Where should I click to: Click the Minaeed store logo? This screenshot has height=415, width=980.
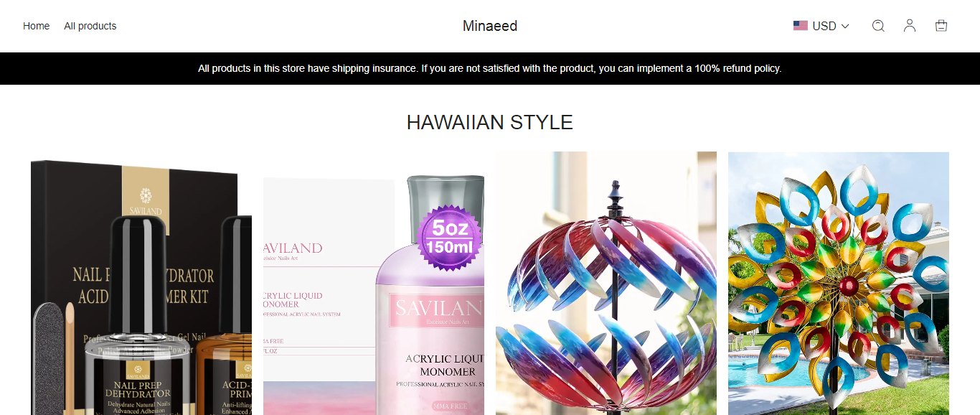(490, 26)
